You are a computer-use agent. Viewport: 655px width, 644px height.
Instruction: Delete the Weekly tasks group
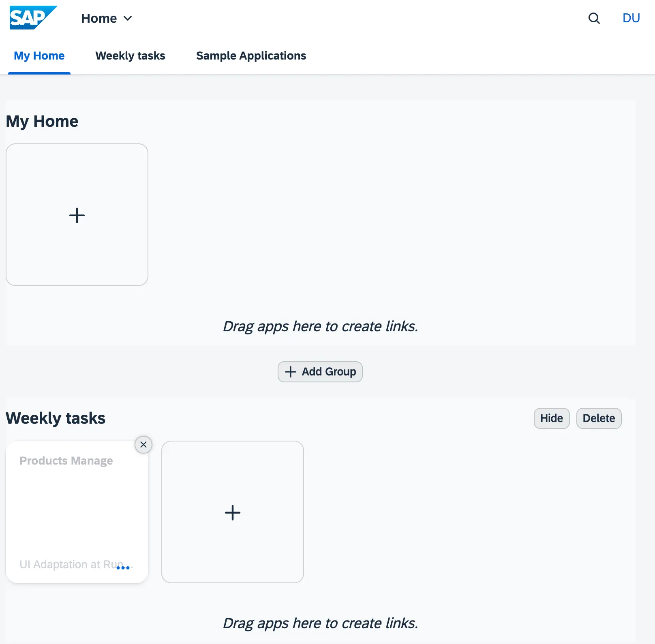pyautogui.click(x=598, y=418)
